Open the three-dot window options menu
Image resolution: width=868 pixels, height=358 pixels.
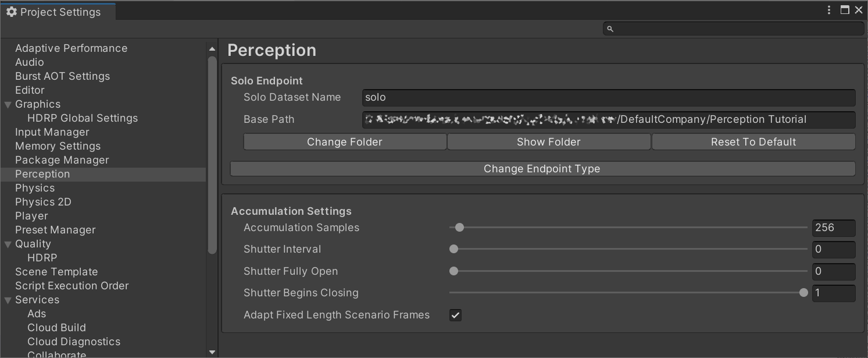[x=829, y=10]
